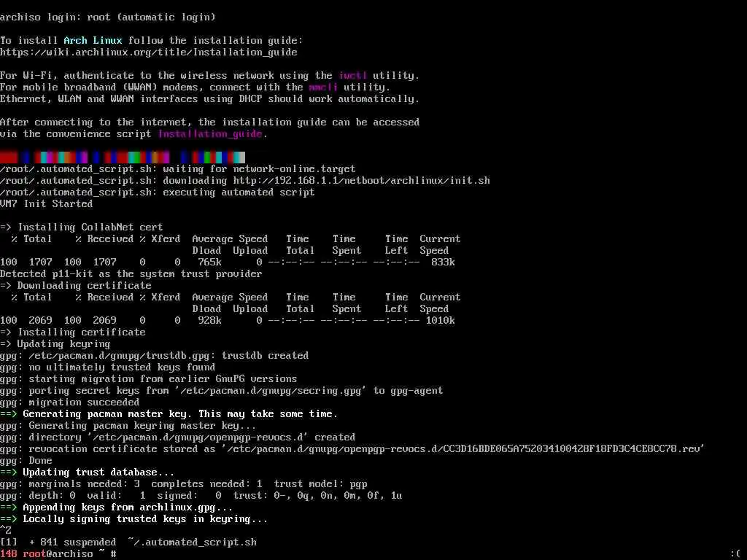
Task: Click the '1010k' current speed value
Action: point(440,321)
